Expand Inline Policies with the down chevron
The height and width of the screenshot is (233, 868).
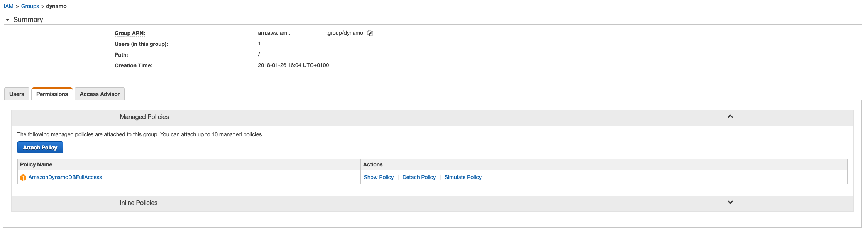point(730,203)
